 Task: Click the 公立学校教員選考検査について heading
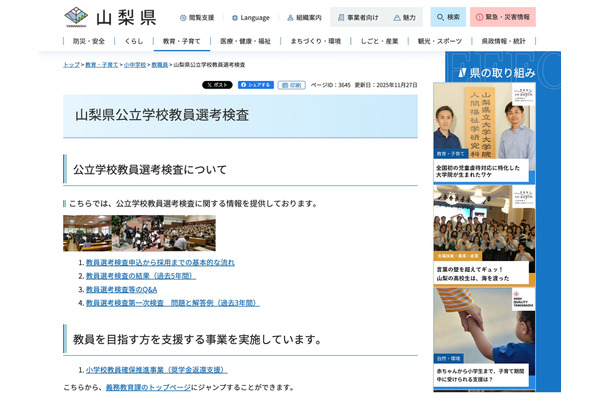(x=150, y=170)
